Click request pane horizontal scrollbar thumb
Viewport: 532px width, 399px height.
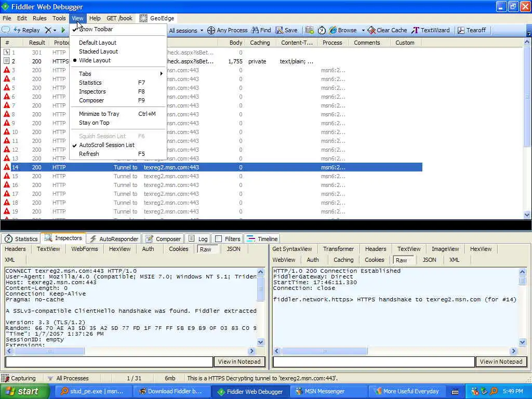click(x=49, y=351)
